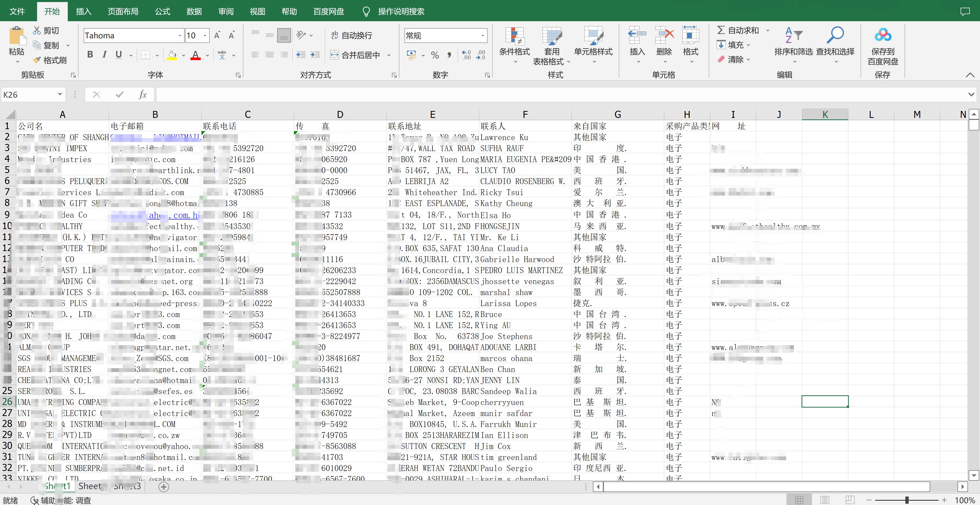Decrease decimal places
Viewport: 980px width, 505px height.
[x=480, y=55]
